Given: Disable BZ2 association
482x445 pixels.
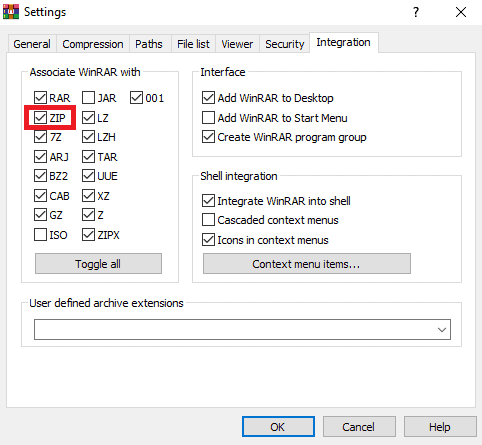Looking at the screenshot, I should coord(40,176).
